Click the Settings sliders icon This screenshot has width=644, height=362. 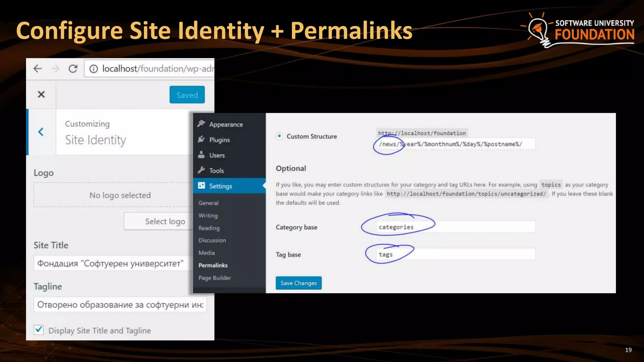[x=201, y=185]
